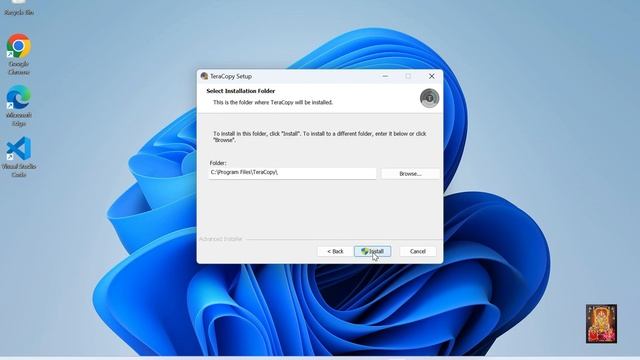Image resolution: width=640 pixels, height=360 pixels.
Task: Click the Folder path input field
Action: [x=292, y=173]
